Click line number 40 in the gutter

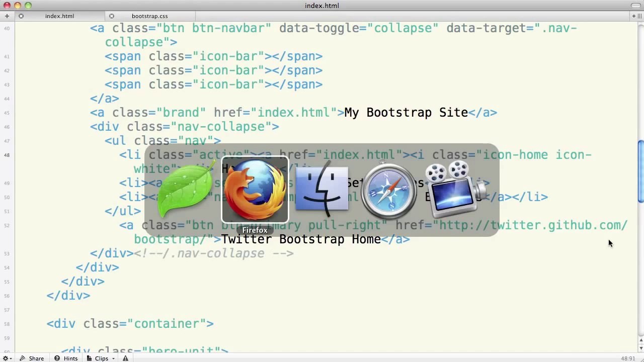pos(7,28)
